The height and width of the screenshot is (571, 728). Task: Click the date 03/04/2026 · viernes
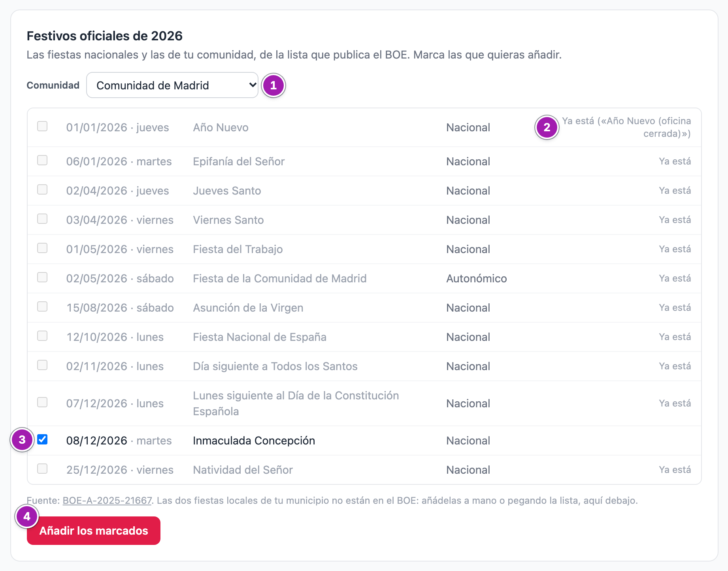[x=120, y=220]
